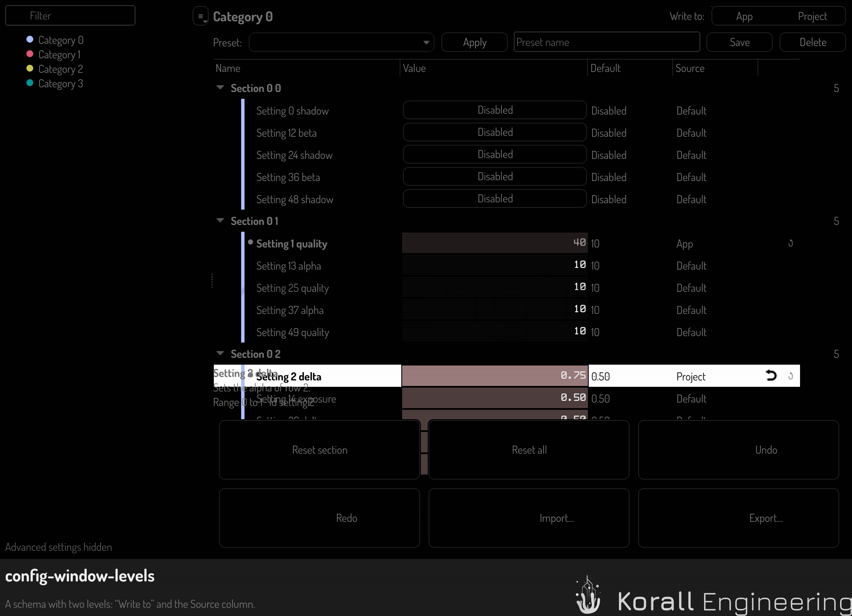Image resolution: width=852 pixels, height=616 pixels.
Task: Adjust the Setting 14 exposure value slider
Action: click(x=495, y=398)
